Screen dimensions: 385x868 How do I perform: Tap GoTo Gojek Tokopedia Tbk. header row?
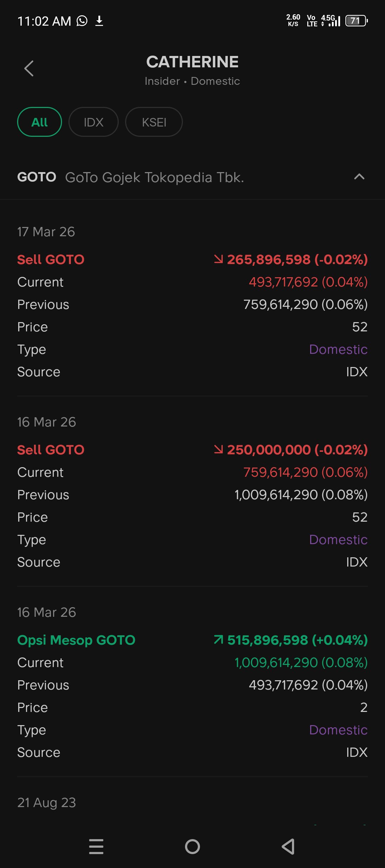click(192, 177)
